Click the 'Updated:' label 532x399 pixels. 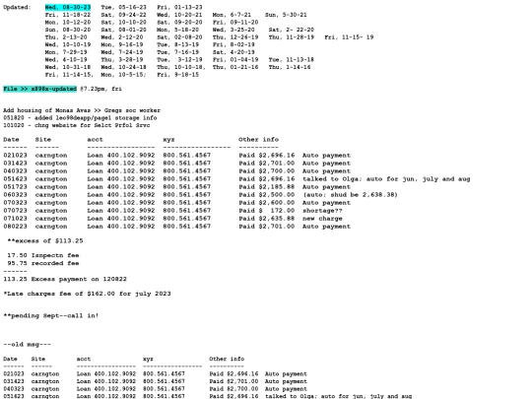coord(17,7)
